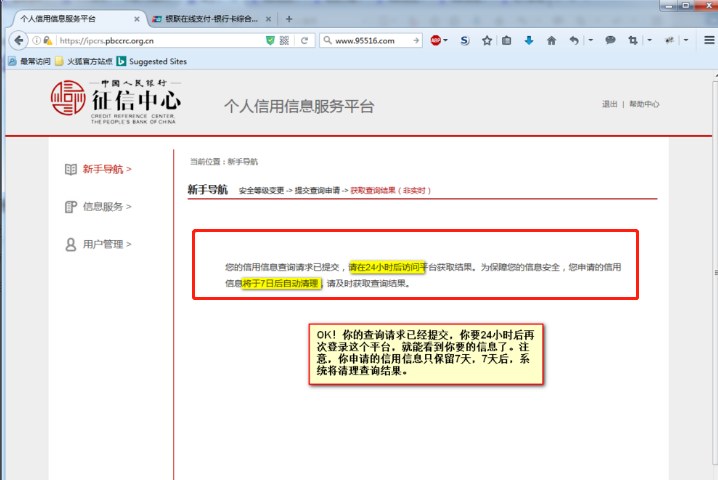The height and width of the screenshot is (480, 718).
Task: Open the 帮助中心 help center link
Action: (644, 104)
